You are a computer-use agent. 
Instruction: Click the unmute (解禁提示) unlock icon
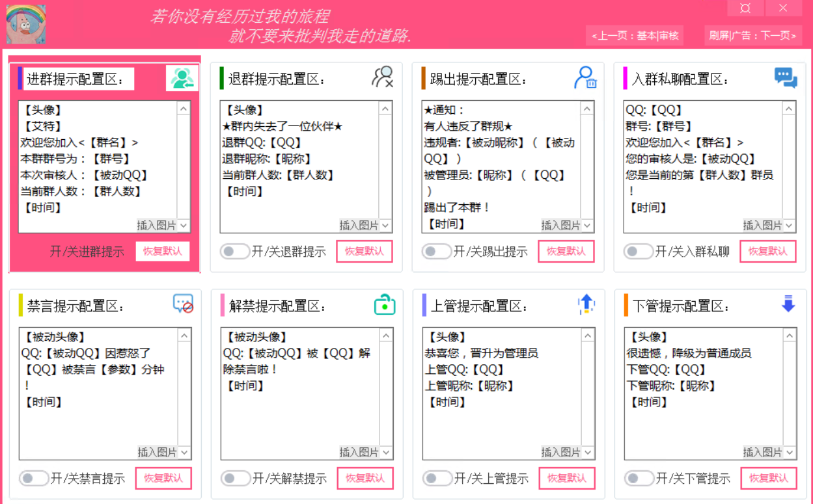pyautogui.click(x=385, y=304)
